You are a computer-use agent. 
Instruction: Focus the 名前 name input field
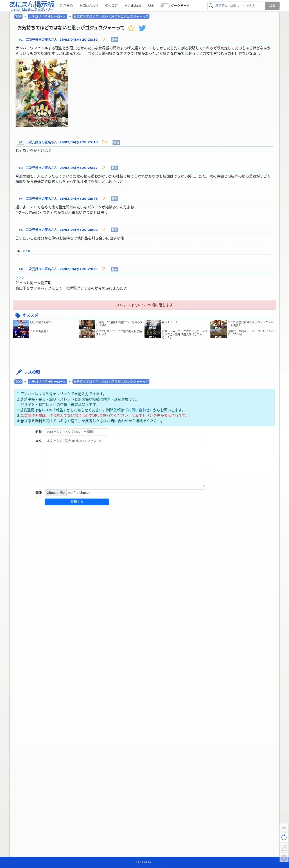click(x=77, y=432)
